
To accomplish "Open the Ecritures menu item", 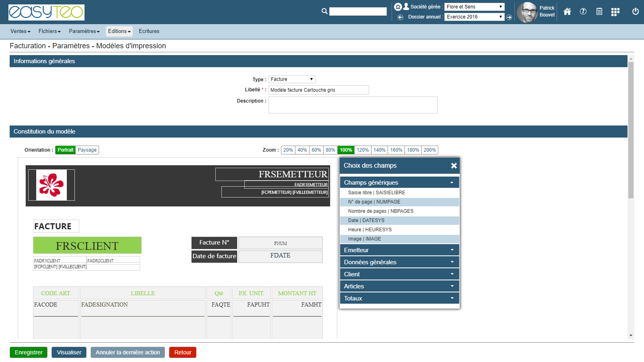I will click(149, 31).
